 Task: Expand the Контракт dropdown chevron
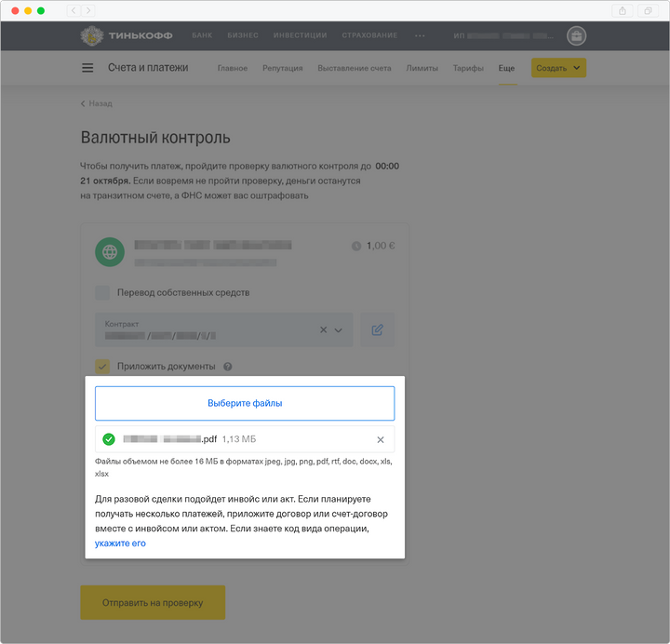[x=339, y=329]
